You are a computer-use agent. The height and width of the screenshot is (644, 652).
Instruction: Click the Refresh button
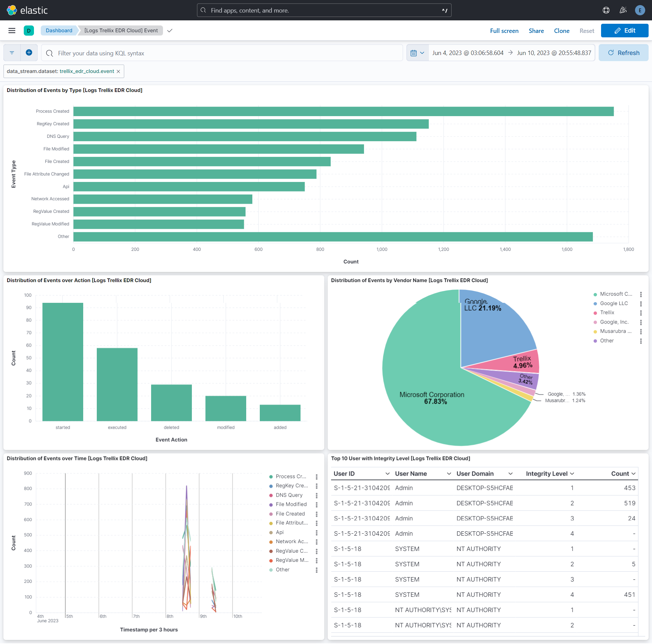pyautogui.click(x=623, y=53)
